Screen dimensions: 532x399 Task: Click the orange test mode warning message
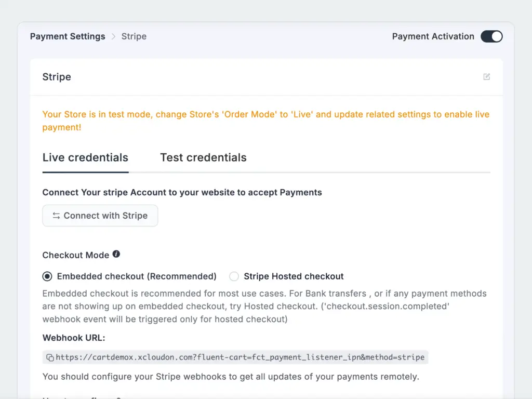point(265,121)
